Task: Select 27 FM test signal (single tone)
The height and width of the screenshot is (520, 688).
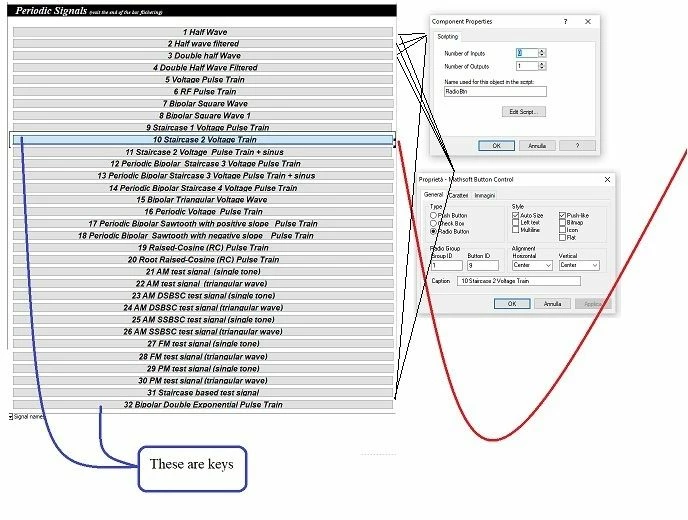Action: [203, 344]
